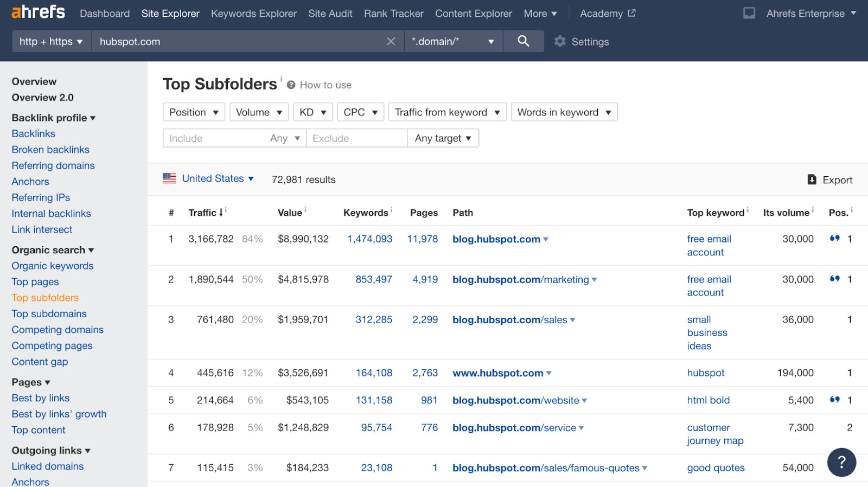The image size is (868, 487).
Task: Open Broken backlinks report
Action: tap(50, 150)
